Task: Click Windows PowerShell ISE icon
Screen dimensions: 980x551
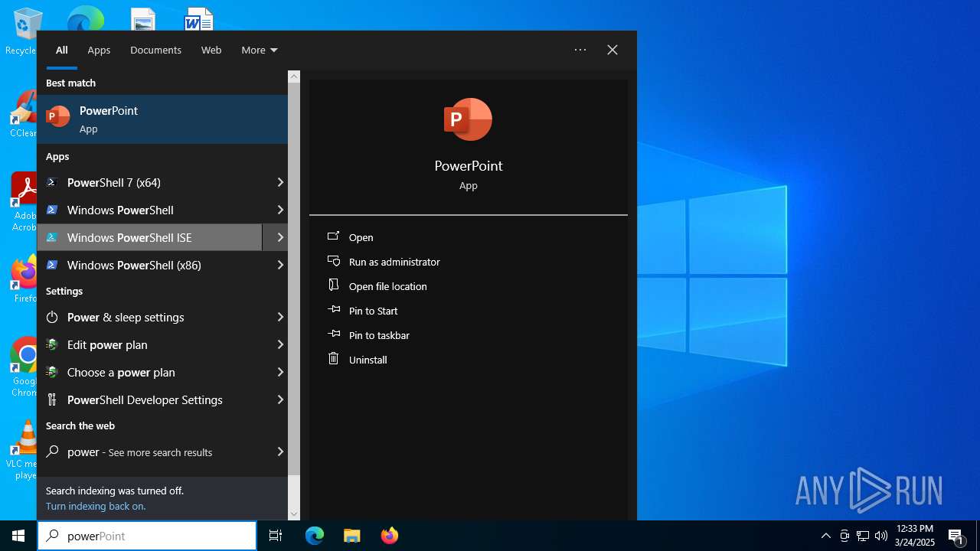Action: click(x=52, y=237)
